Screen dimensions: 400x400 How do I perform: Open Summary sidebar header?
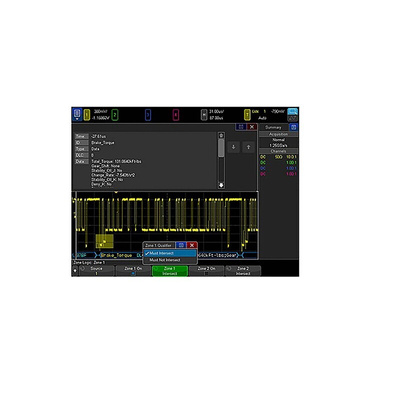pyautogui.click(x=273, y=127)
